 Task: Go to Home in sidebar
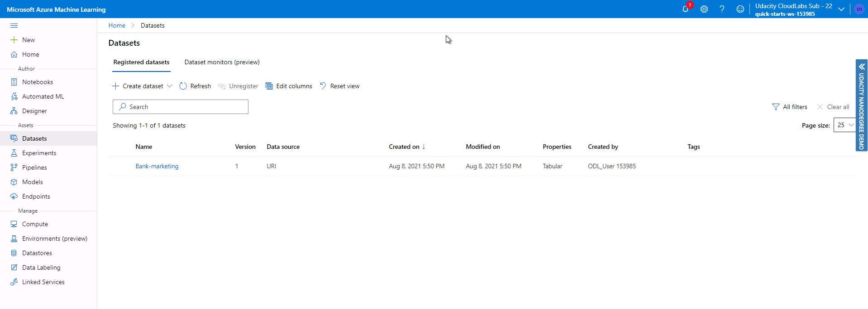(31, 54)
